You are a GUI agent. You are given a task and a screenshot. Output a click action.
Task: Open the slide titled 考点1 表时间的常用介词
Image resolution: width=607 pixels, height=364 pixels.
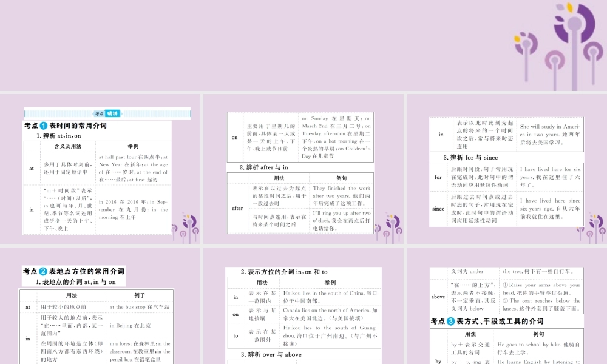pos(100,169)
